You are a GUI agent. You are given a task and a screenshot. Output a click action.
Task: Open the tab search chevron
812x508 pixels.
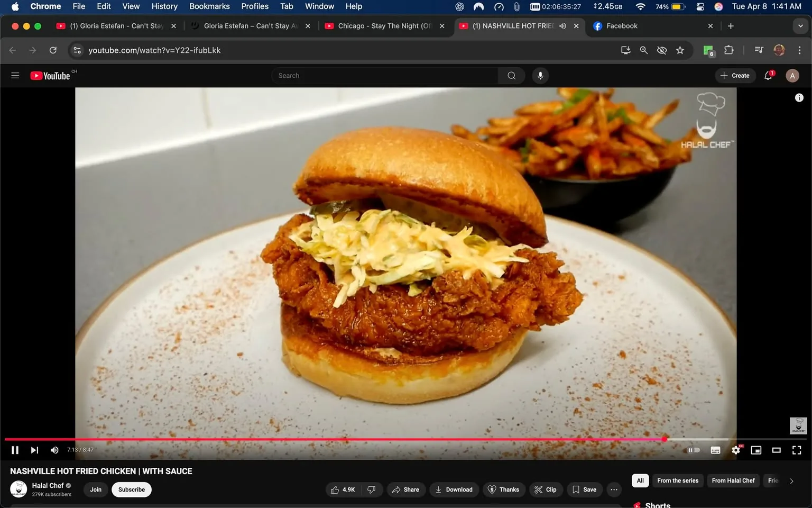pos(800,25)
